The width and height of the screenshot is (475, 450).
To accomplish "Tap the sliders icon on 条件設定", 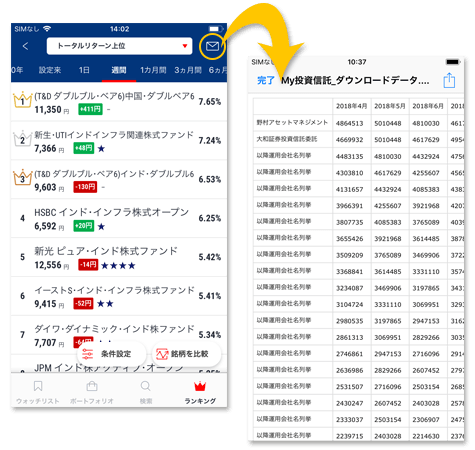I will pyautogui.click(x=87, y=354).
